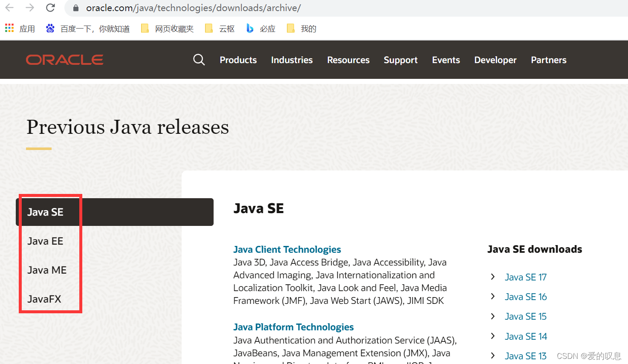Open the Industries menu
Image resolution: width=628 pixels, height=364 pixels.
coord(292,60)
